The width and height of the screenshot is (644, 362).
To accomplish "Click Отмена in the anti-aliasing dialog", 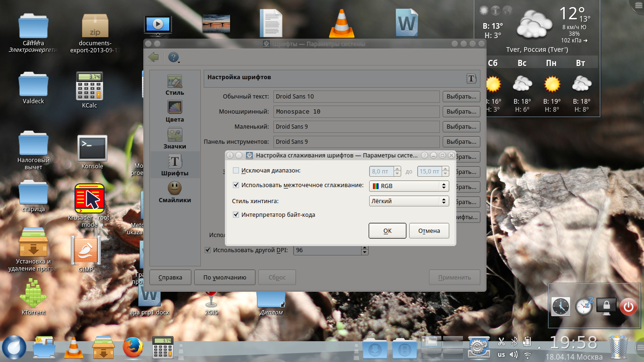I will tap(429, 230).
